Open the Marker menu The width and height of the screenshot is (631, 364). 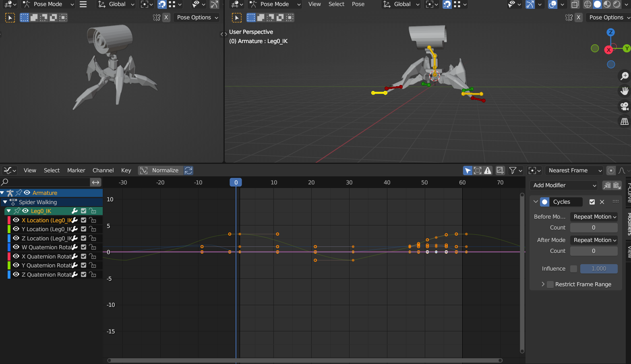point(76,170)
